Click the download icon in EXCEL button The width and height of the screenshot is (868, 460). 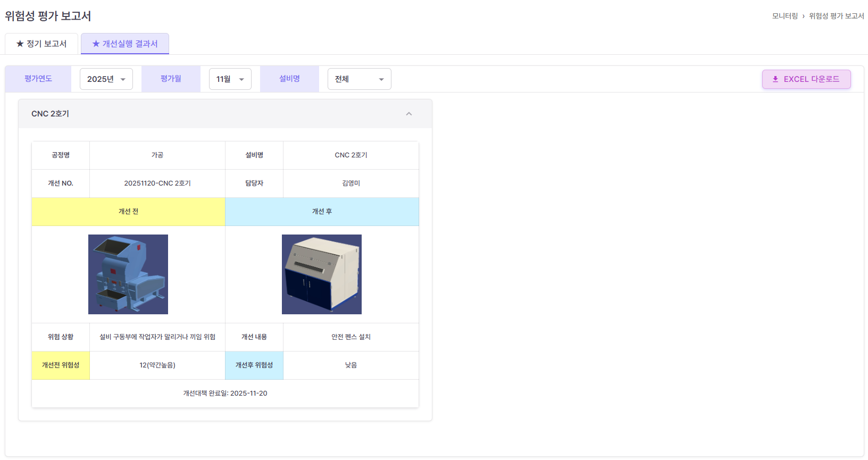[x=775, y=79]
